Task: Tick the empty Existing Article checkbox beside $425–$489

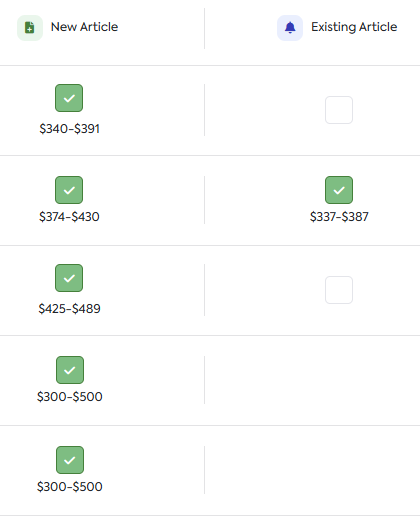Action: [339, 290]
